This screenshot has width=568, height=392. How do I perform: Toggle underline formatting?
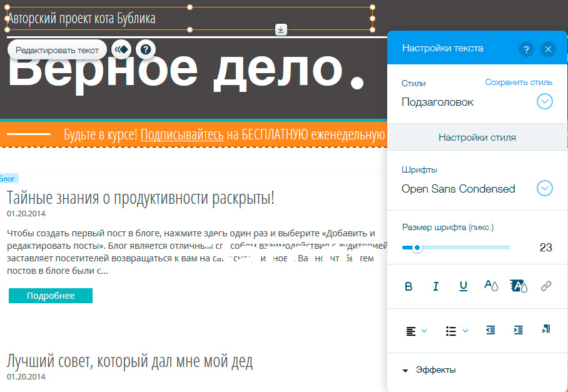tap(464, 286)
